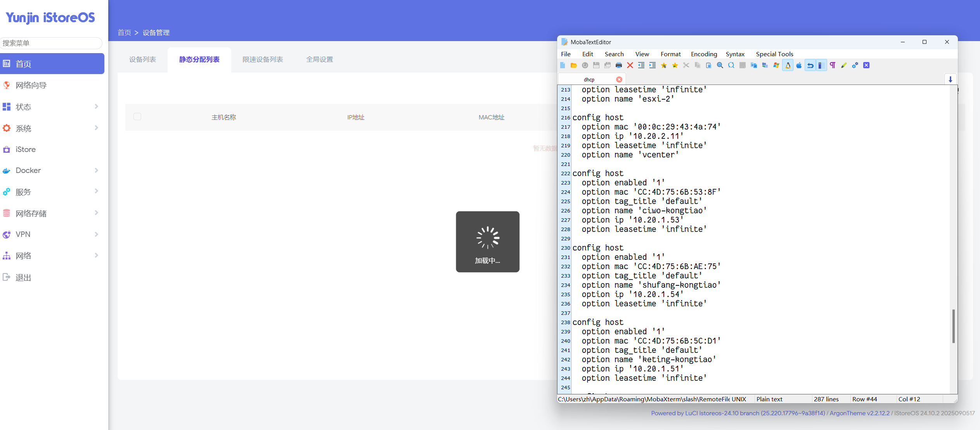The height and width of the screenshot is (430, 980).
Task: Click the editor vertical scrollbar thumb
Action: 953,326
